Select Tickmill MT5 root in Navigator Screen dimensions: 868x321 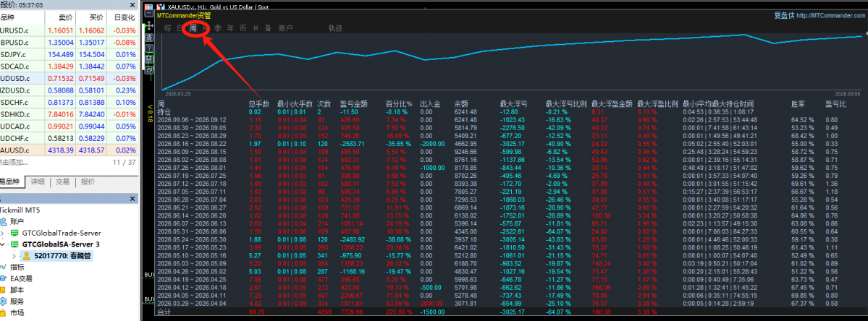(x=20, y=210)
